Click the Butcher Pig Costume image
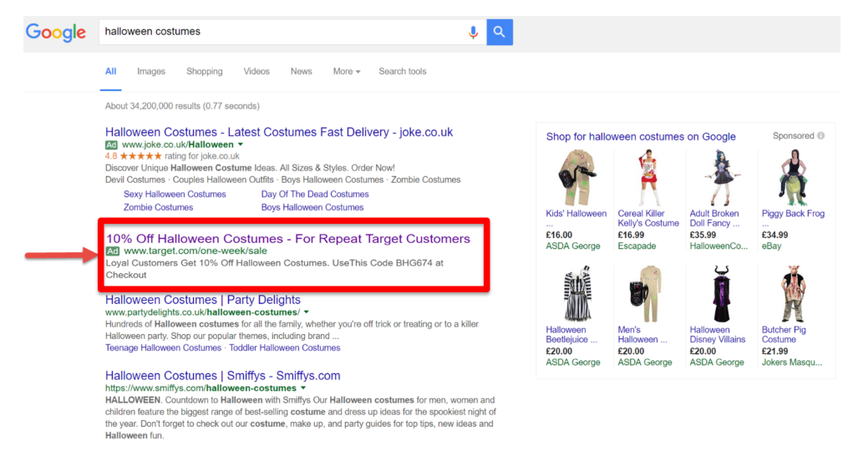 click(793, 293)
